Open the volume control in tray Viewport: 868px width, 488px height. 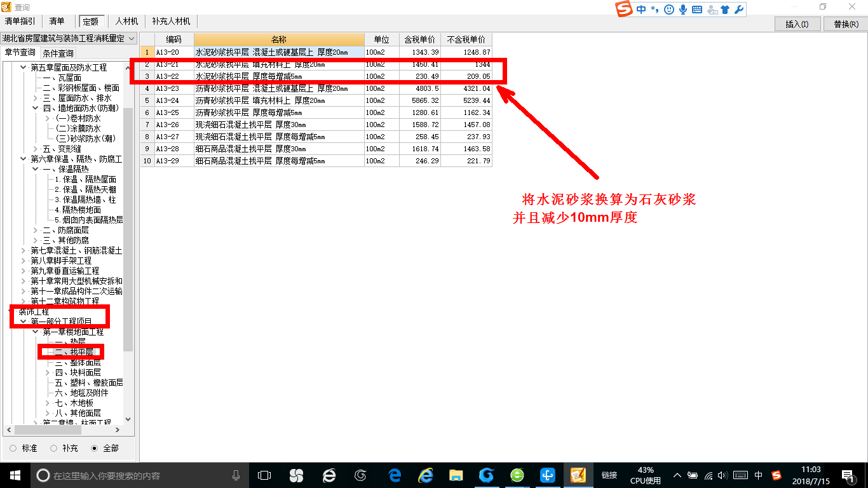[x=722, y=475]
